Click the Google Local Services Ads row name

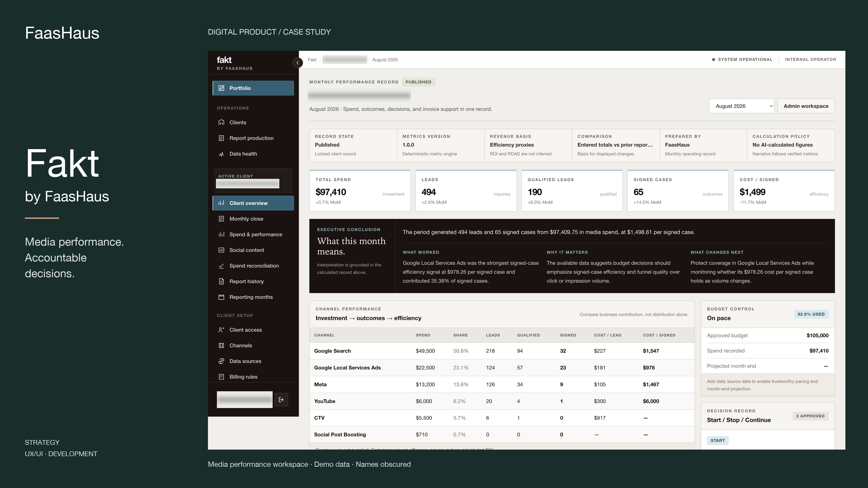[347, 368]
